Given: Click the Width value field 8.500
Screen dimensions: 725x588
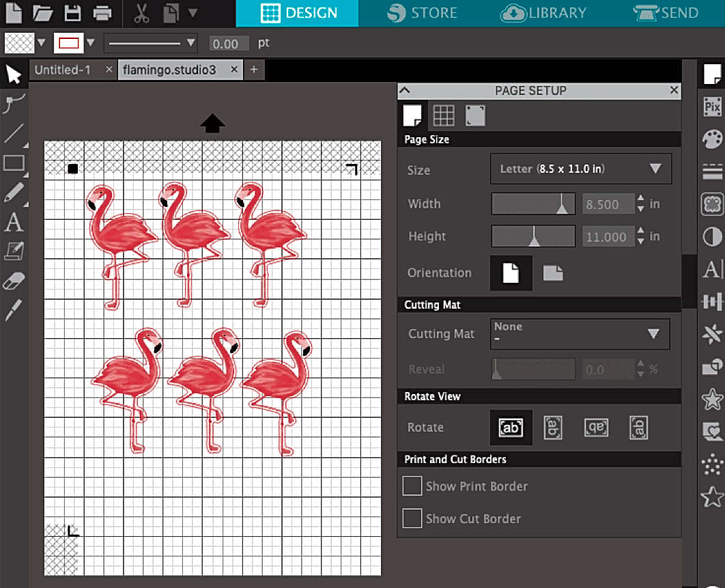Looking at the screenshot, I should 608,204.
